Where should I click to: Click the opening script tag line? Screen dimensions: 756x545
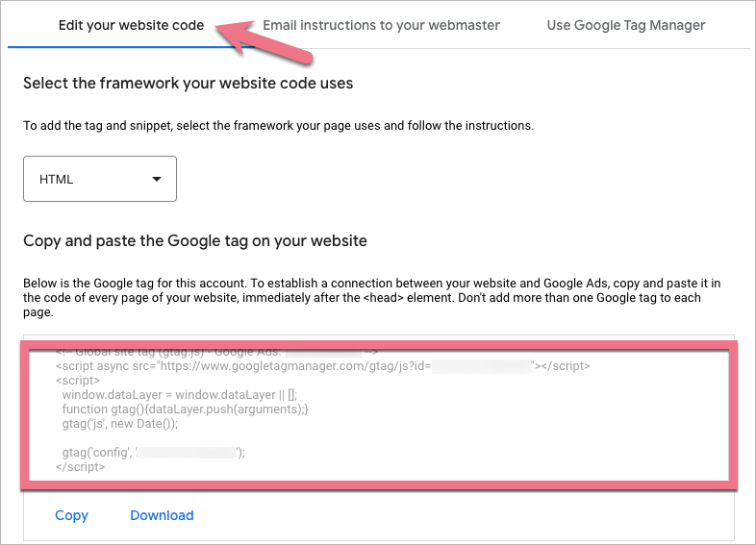[x=77, y=381]
